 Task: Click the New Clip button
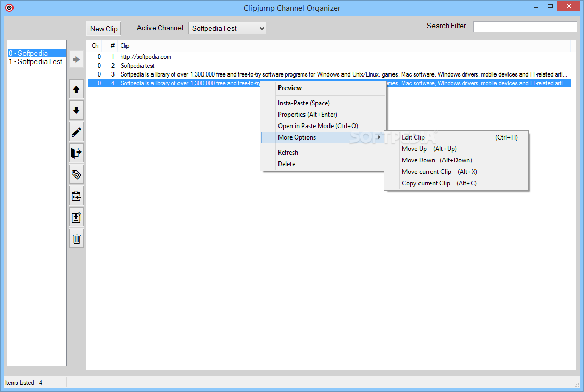pyautogui.click(x=104, y=29)
